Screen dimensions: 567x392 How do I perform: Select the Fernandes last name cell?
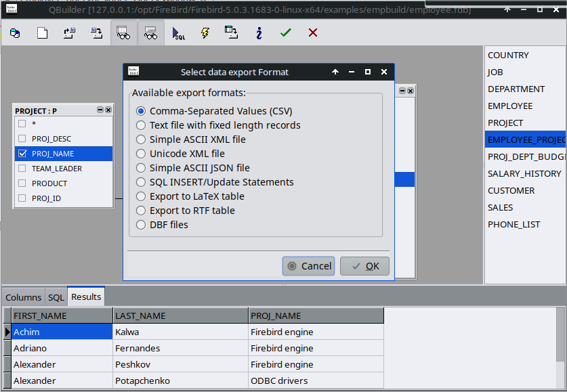click(x=180, y=348)
